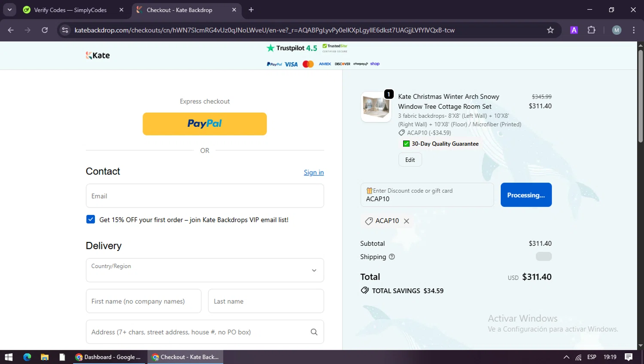
Task: Open a new browser tab
Action: pos(251,10)
